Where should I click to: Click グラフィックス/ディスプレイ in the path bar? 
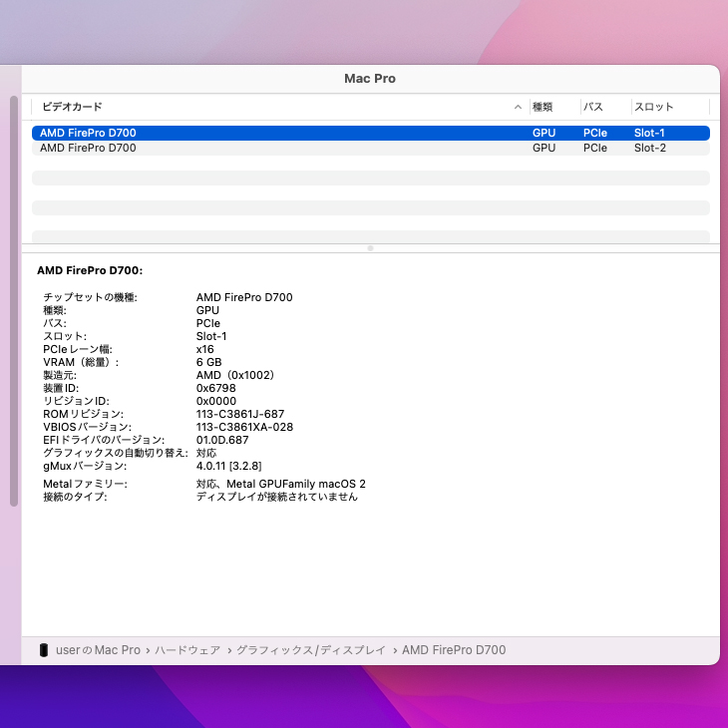pyautogui.click(x=311, y=650)
